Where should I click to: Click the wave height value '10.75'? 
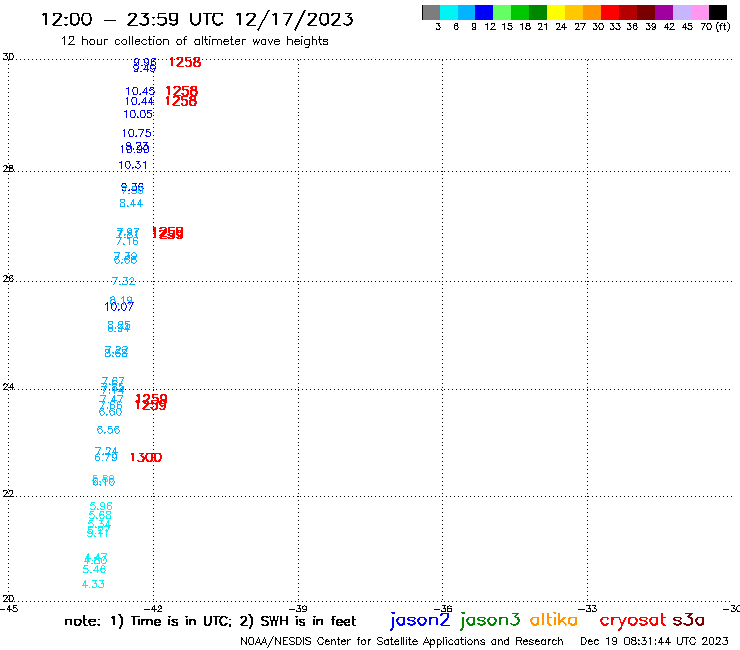[x=136, y=133]
